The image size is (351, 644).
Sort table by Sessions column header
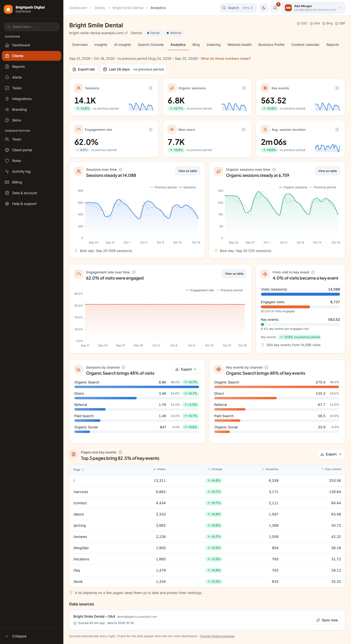(x=270, y=469)
